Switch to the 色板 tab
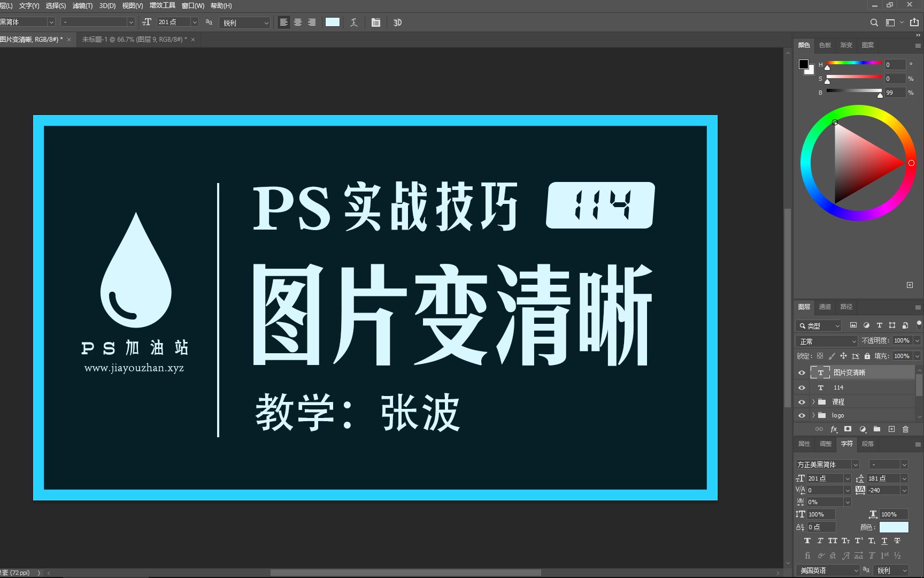This screenshot has width=924, height=578. (x=825, y=45)
